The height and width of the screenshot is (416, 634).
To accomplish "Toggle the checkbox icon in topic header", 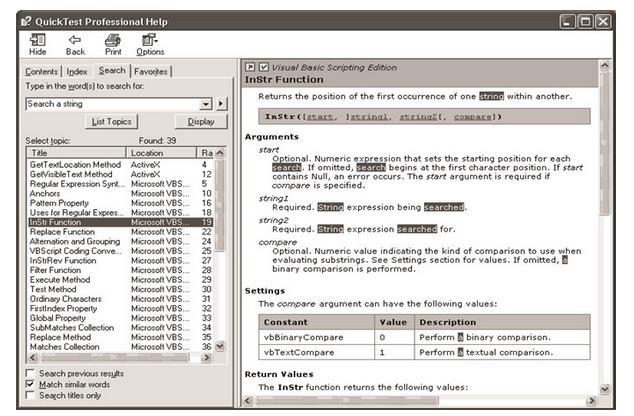I will click(264, 67).
